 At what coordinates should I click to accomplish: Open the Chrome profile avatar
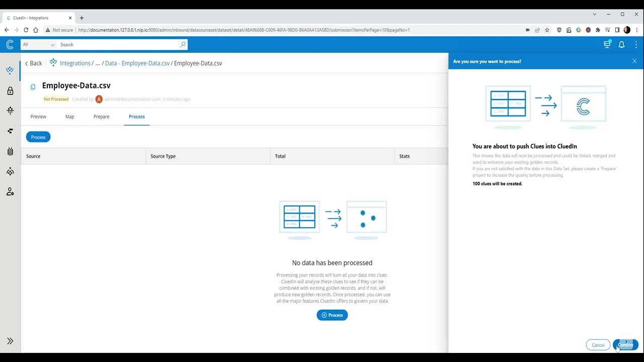(627, 30)
